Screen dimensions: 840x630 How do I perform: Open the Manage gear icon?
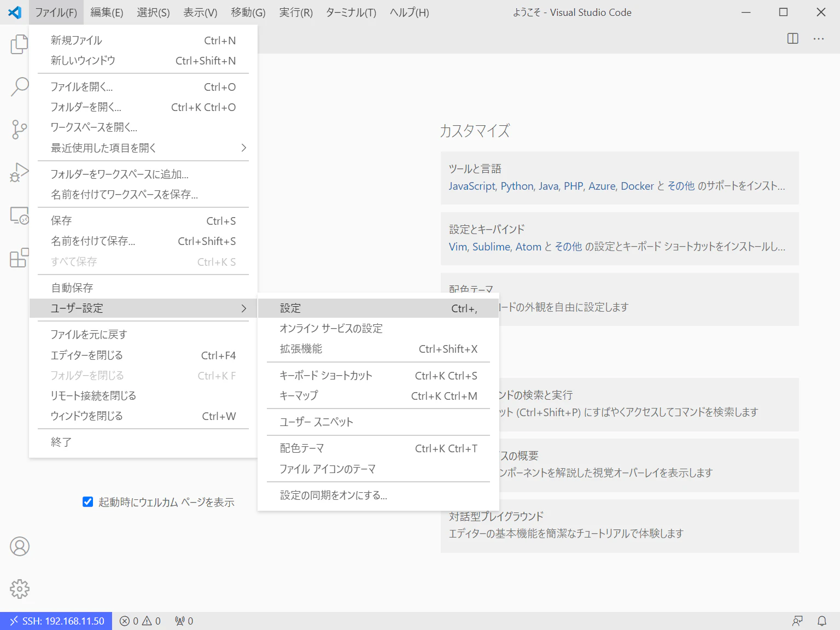(x=19, y=589)
